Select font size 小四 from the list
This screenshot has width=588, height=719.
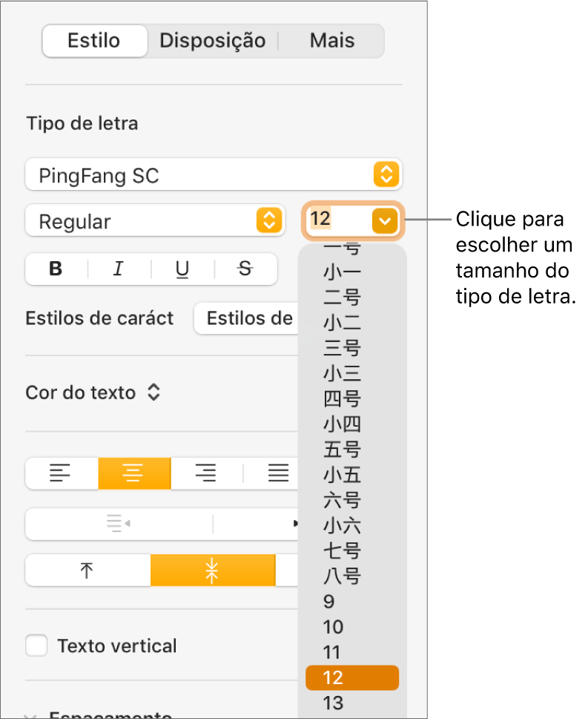pos(342,424)
